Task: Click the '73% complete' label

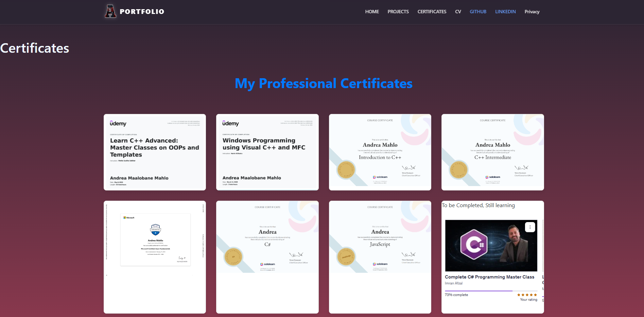Action: point(456,295)
